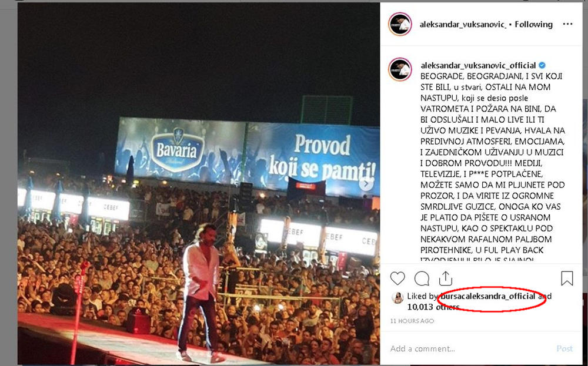Open the small avatar next to Liked by
588x366 pixels.
(x=397, y=297)
